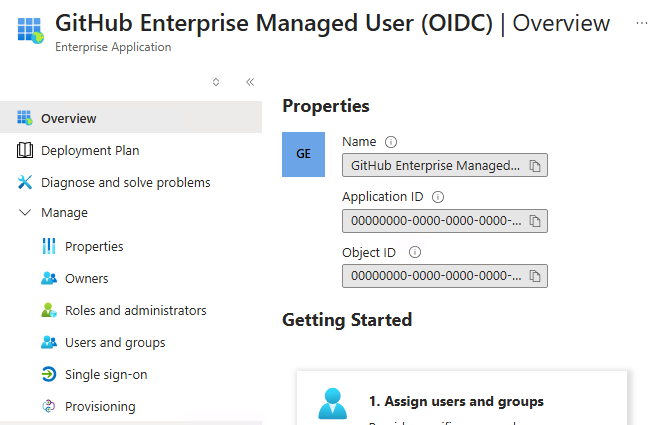This screenshot has height=425, width=669.
Task: Click the 'Properties' section heading
Action: click(x=326, y=106)
